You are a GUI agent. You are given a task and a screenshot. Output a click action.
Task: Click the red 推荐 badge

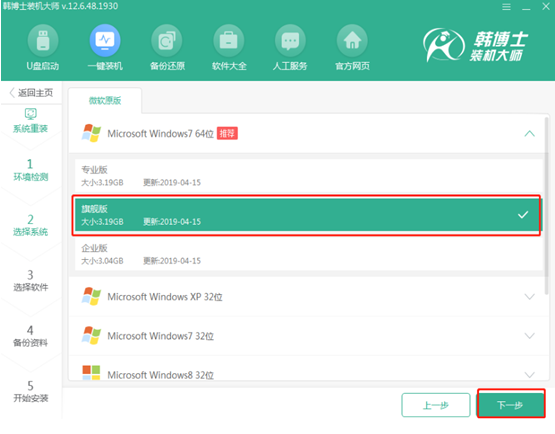coord(227,133)
